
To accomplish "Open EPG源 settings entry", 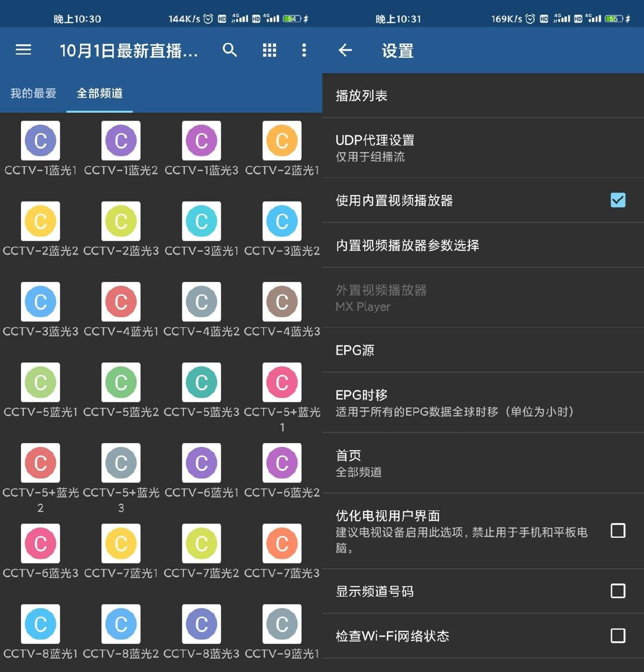I will pos(483,350).
